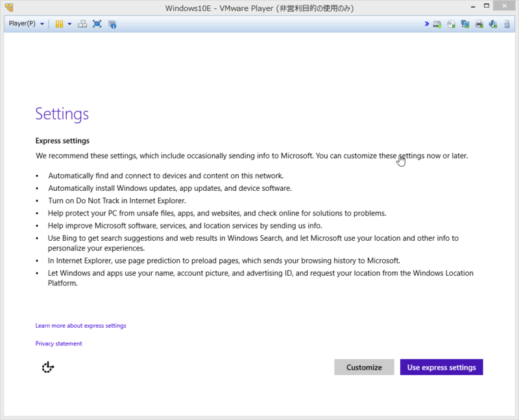The height and width of the screenshot is (420, 519).
Task: Click text 'Let Windows and apps use your name'
Action: click(x=261, y=278)
